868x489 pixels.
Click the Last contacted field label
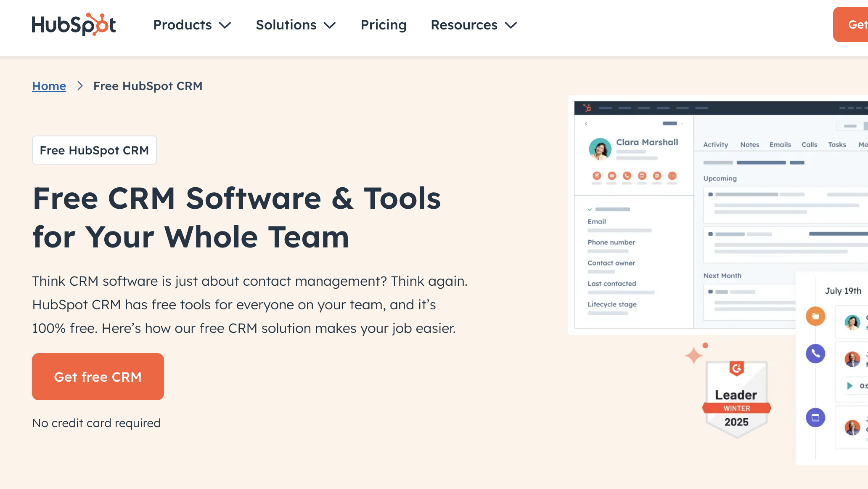[x=612, y=283]
